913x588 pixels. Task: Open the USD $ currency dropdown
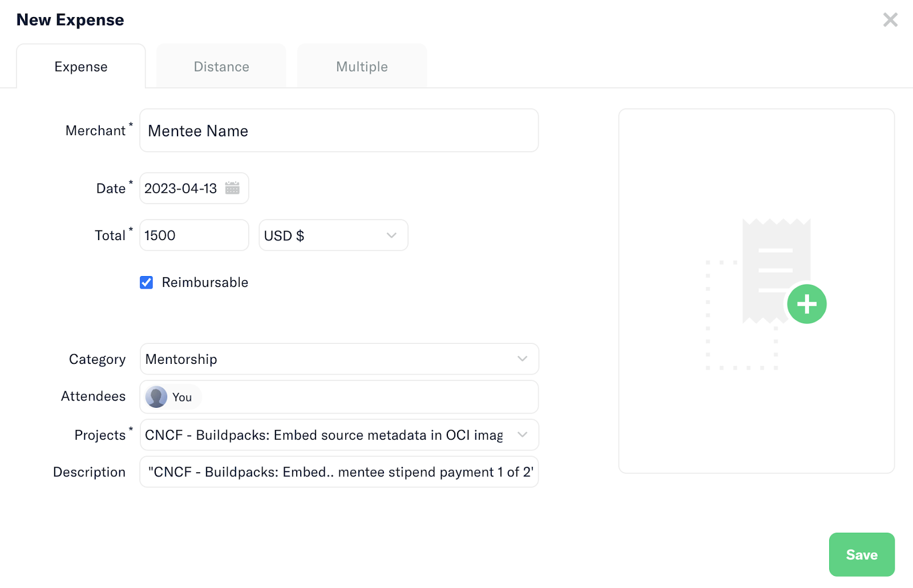[333, 236]
